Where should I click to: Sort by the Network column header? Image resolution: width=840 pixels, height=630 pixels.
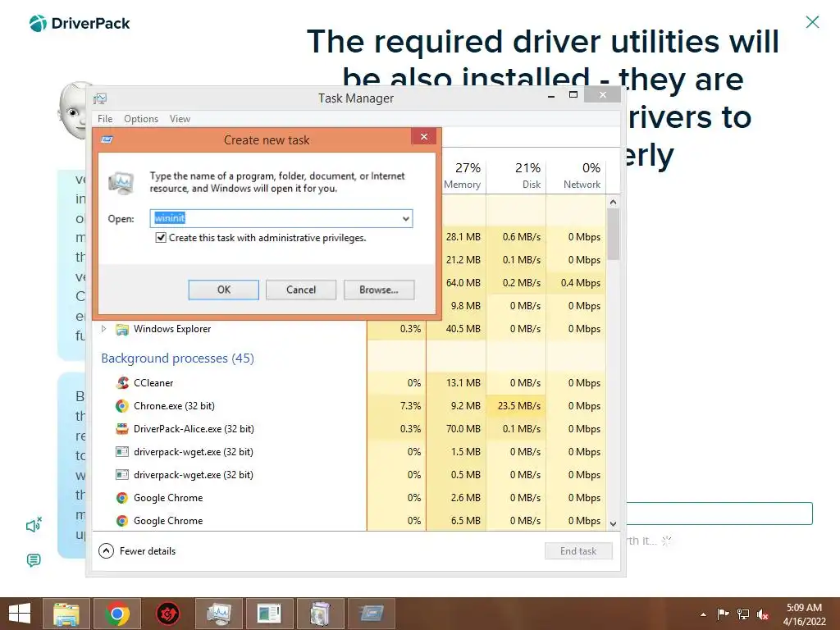[x=576, y=176]
